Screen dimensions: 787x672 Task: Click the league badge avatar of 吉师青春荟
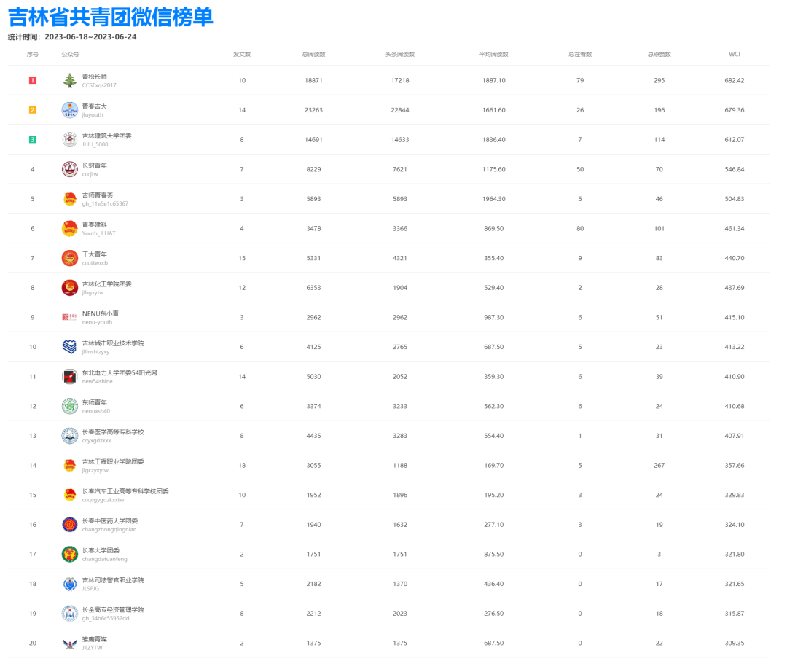pos(70,199)
